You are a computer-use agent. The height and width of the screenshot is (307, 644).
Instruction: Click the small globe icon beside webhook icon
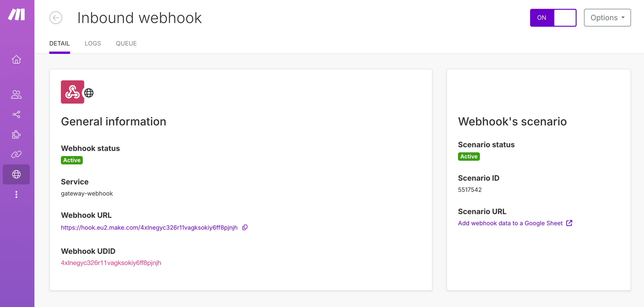[x=89, y=93]
